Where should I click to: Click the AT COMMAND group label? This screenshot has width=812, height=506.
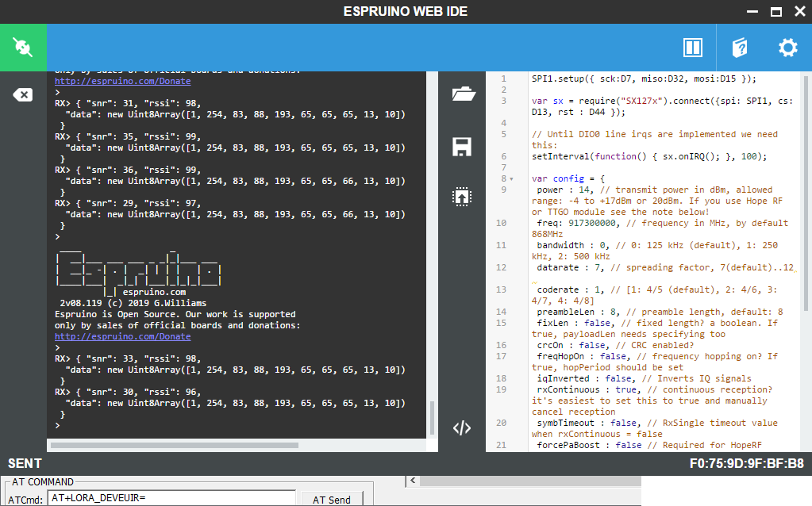(42, 482)
